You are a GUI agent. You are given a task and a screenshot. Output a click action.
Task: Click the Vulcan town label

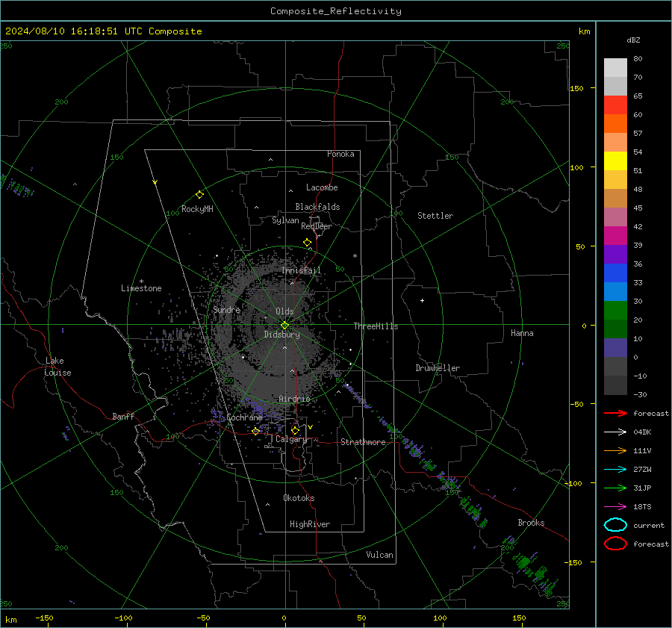380,555
